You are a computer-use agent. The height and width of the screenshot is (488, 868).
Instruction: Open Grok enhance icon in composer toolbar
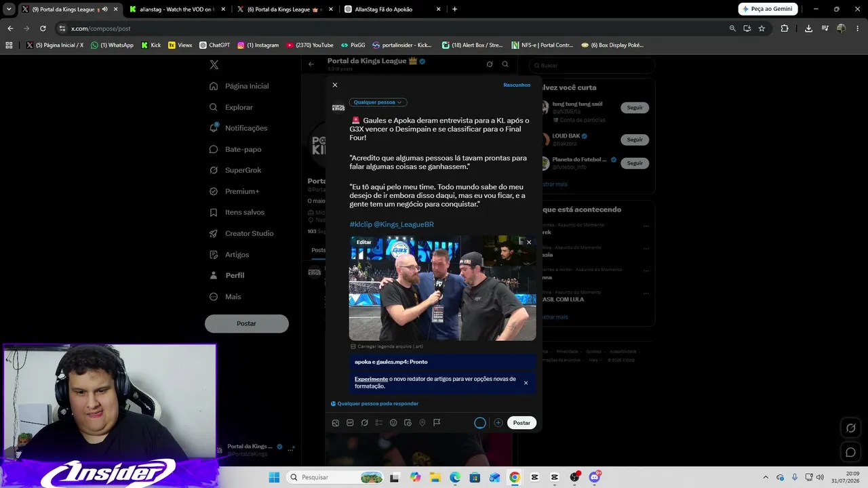364,423
